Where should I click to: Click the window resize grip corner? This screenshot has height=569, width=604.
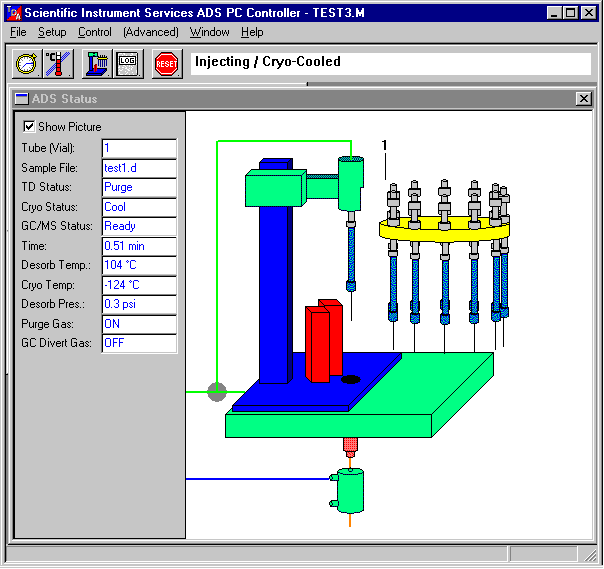click(x=589, y=555)
